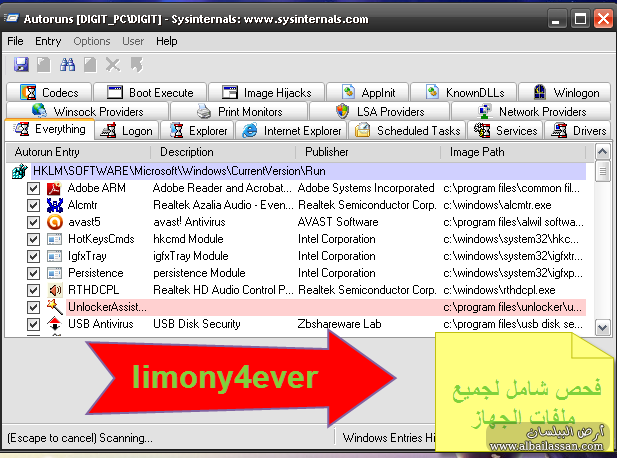617x458 pixels.
Task: Open the Entry menu
Action: point(48,41)
